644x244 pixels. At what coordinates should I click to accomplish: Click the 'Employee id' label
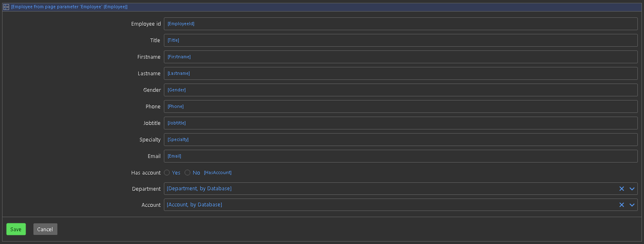point(146,24)
